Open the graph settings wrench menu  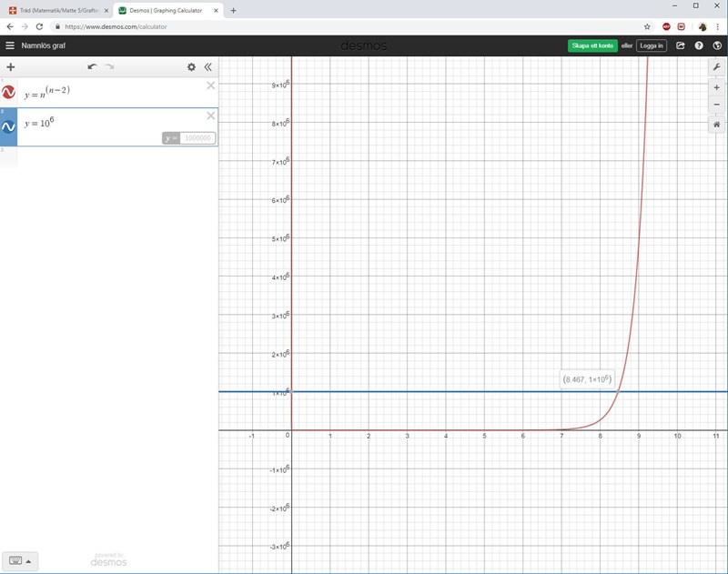tap(717, 67)
